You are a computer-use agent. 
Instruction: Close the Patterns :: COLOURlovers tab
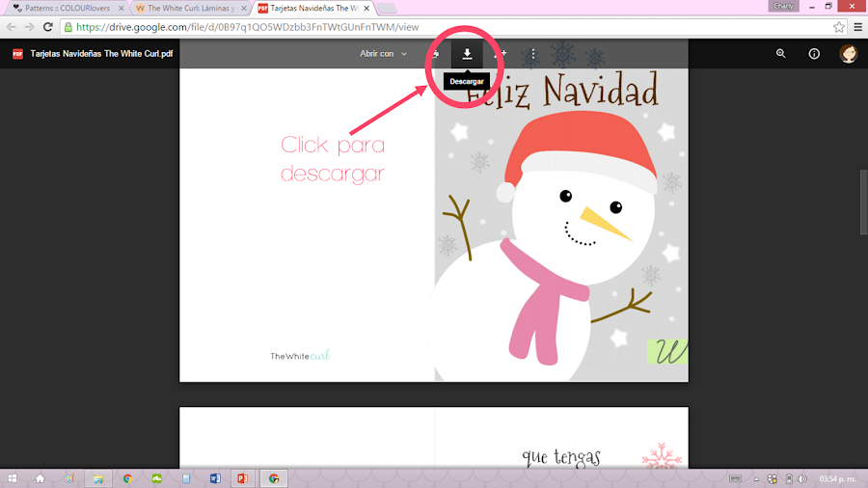point(122,9)
